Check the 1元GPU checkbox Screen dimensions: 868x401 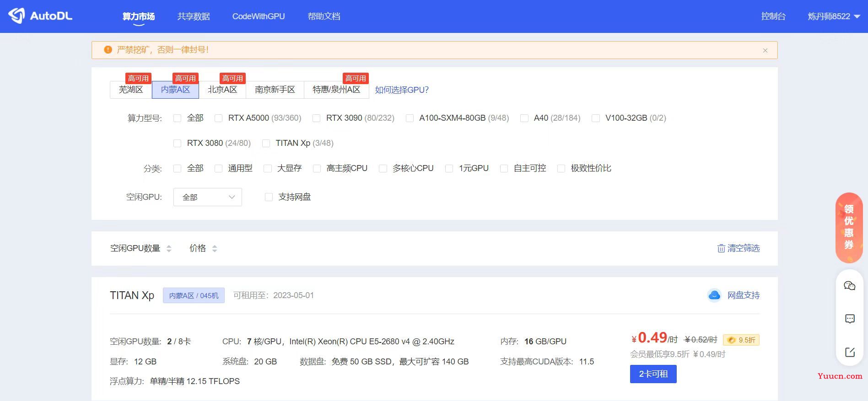coord(449,168)
